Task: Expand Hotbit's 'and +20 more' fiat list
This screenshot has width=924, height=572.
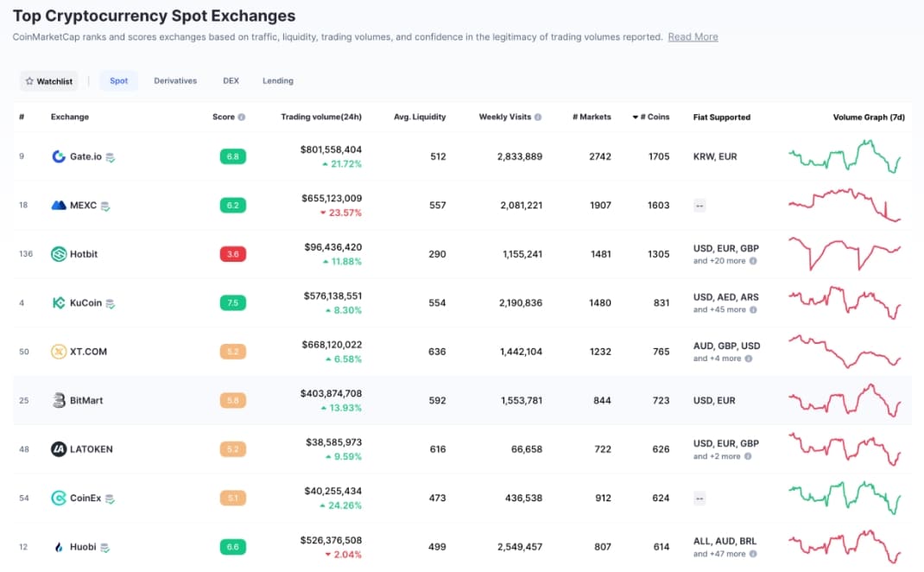Action: coord(719,261)
